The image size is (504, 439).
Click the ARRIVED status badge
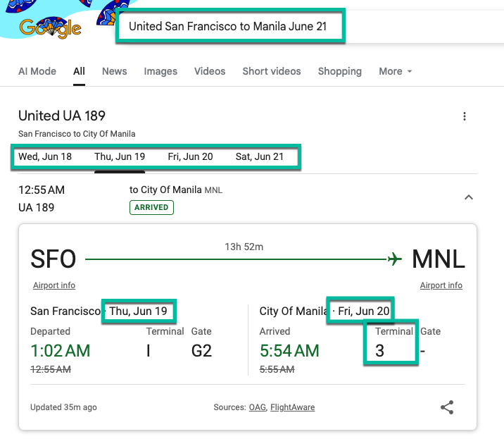[x=151, y=207]
